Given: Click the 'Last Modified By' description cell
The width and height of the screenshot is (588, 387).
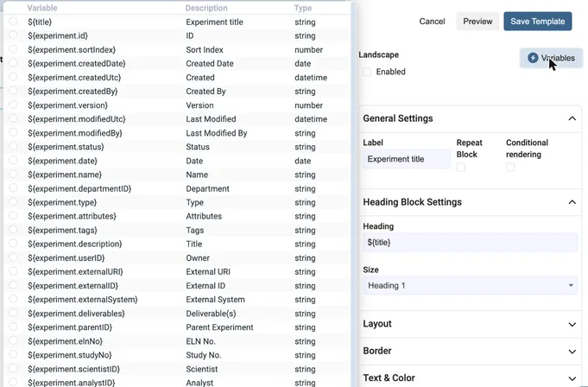Looking at the screenshot, I should tap(217, 133).
